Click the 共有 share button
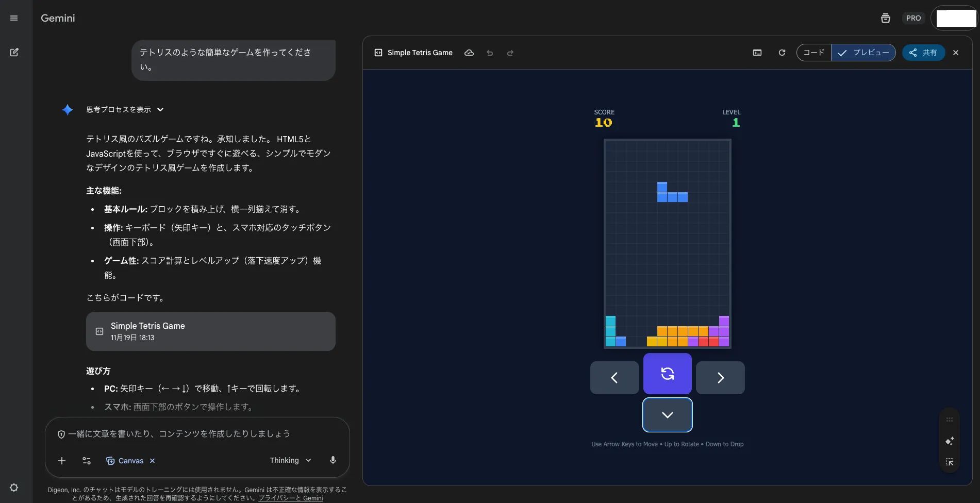980x503 pixels. pos(923,53)
